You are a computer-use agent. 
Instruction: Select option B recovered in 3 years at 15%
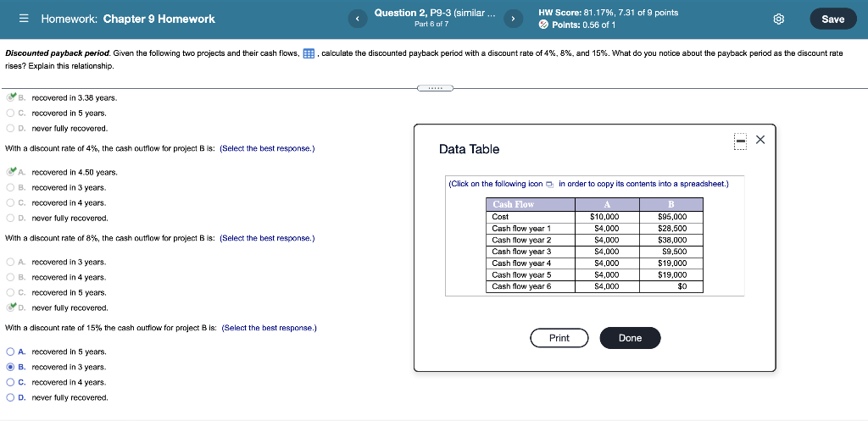click(x=10, y=367)
